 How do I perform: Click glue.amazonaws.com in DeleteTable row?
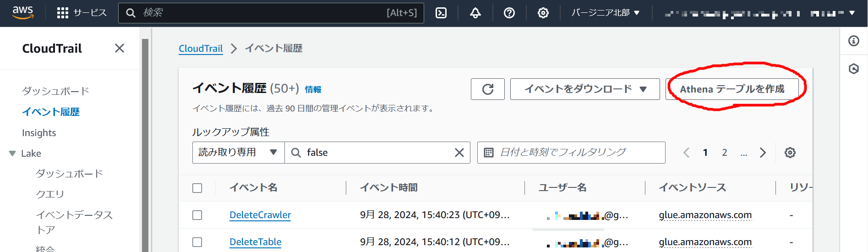click(x=705, y=242)
